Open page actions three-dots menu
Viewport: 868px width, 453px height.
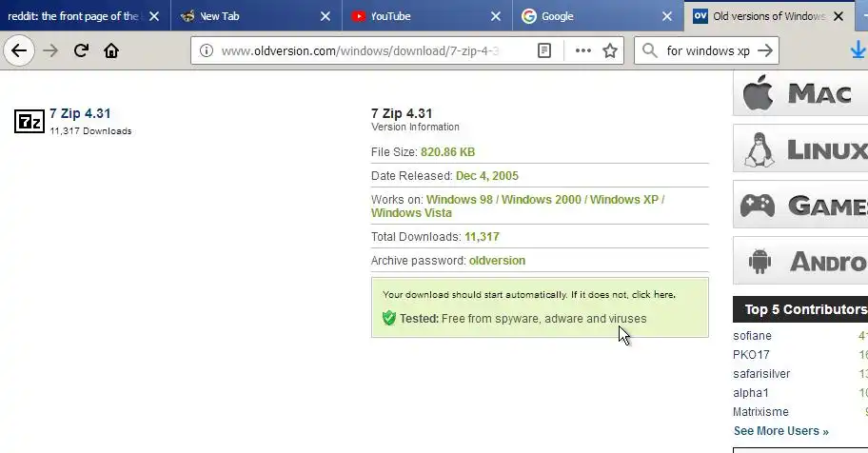(x=582, y=51)
